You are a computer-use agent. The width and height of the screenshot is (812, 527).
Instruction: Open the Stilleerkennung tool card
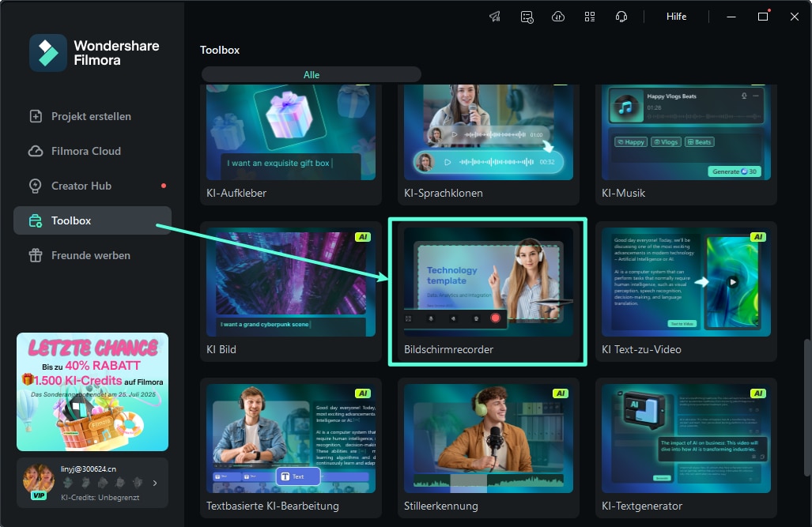pyautogui.click(x=489, y=448)
